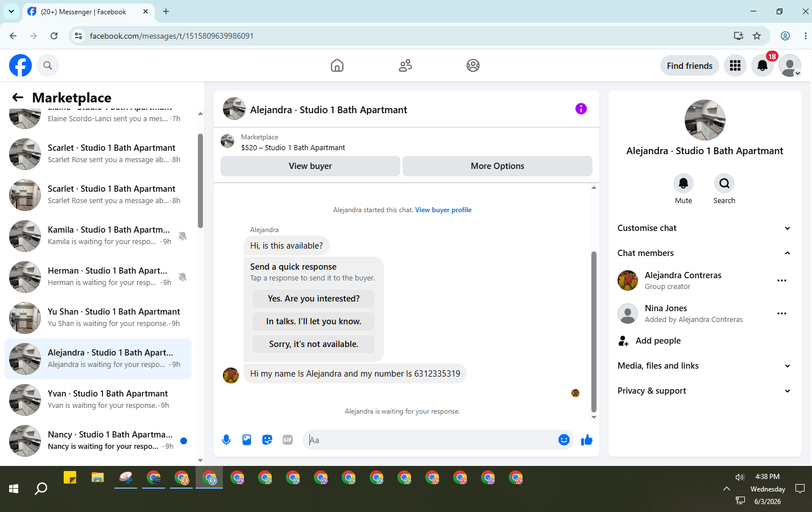The image size is (812, 512).
Task: Open the Groups icon in top navigation
Action: pyautogui.click(x=473, y=65)
